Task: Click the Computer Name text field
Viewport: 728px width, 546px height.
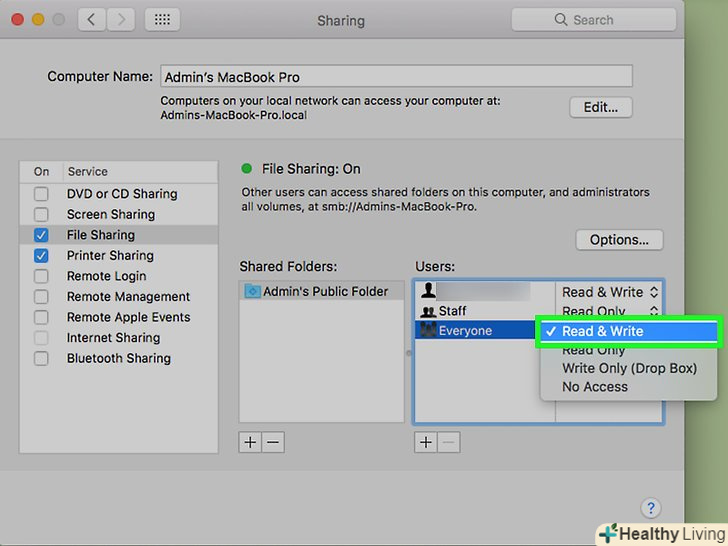Action: (396, 76)
